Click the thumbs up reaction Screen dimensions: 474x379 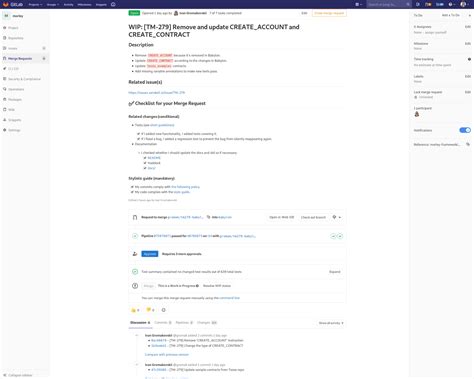click(x=135, y=310)
